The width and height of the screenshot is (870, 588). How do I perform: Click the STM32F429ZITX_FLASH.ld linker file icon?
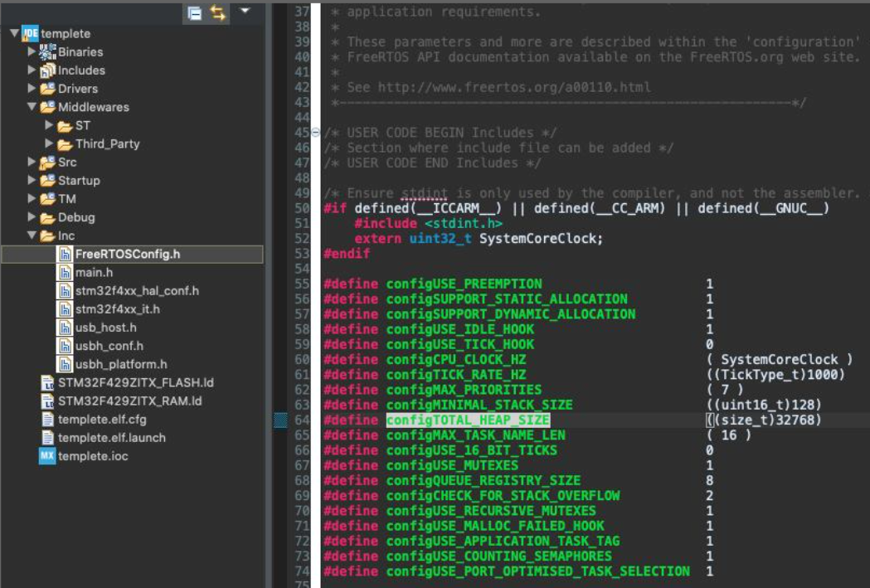point(47,382)
